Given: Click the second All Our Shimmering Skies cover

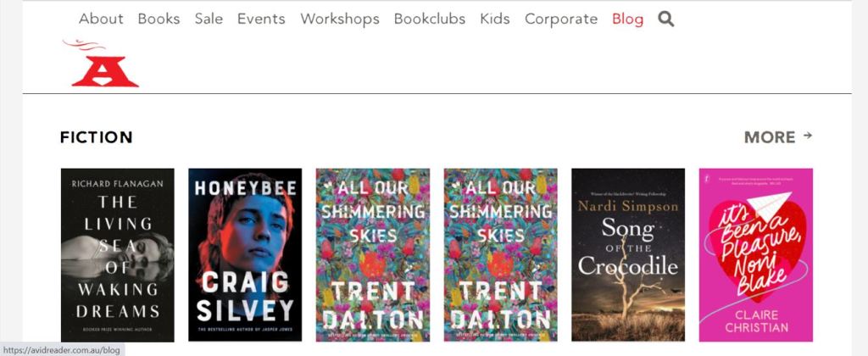Looking at the screenshot, I should pyautogui.click(x=501, y=254).
